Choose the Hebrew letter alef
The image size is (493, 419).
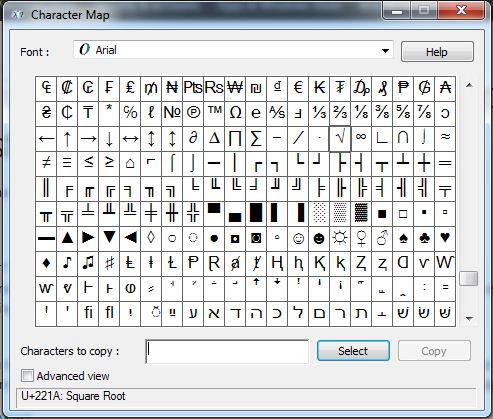pyautogui.click(x=214, y=314)
